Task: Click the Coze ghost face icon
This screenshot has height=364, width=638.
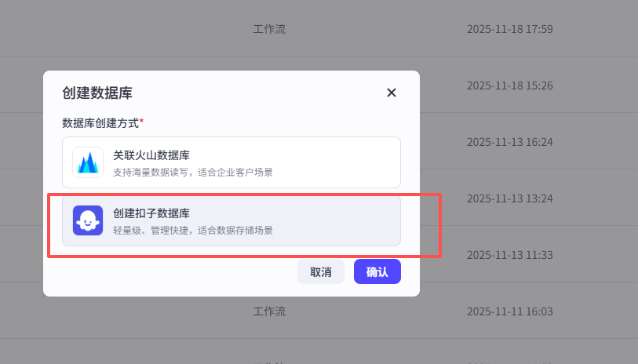Action: coord(88,220)
